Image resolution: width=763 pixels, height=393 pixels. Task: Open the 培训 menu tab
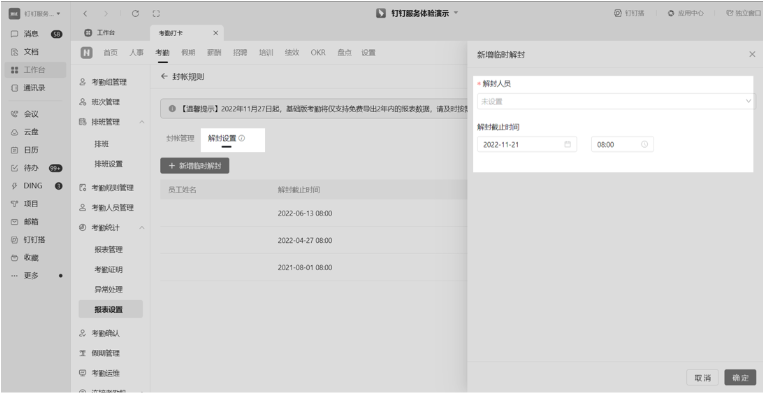click(x=266, y=53)
